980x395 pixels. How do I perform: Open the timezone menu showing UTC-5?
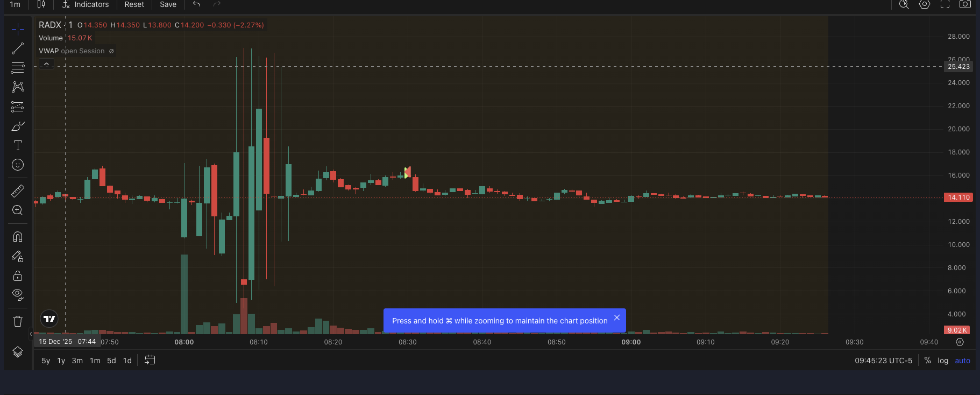coord(883,361)
